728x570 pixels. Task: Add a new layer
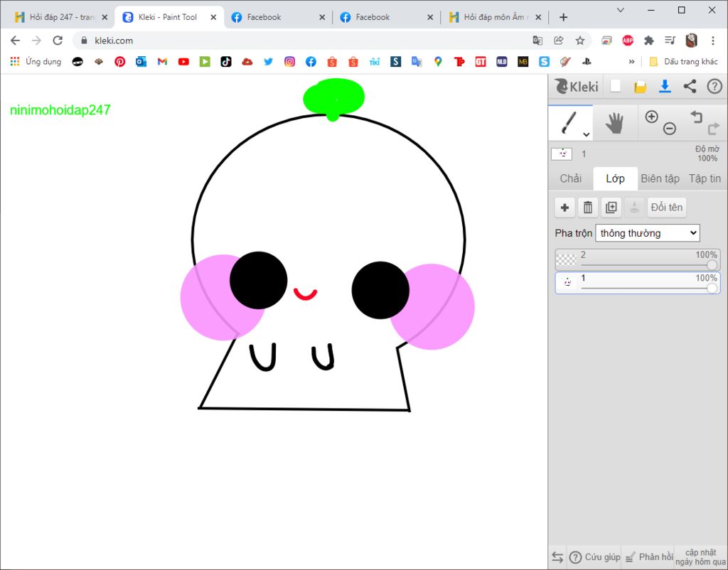tap(564, 208)
